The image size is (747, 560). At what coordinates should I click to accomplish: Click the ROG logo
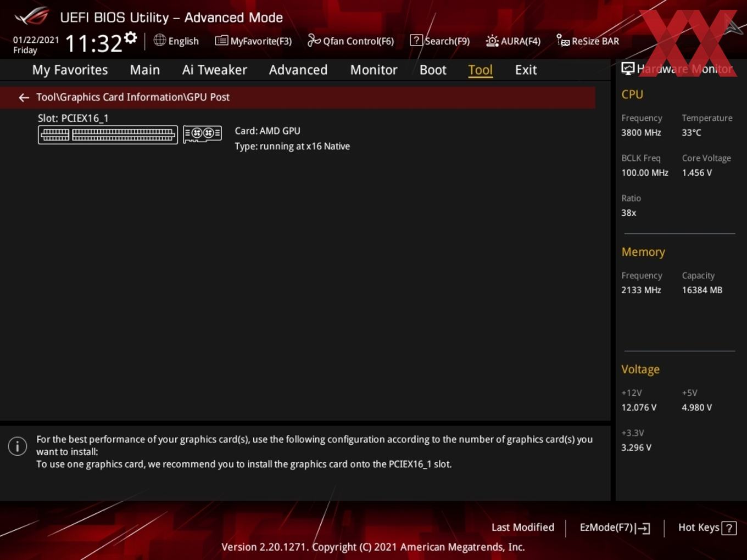32,16
